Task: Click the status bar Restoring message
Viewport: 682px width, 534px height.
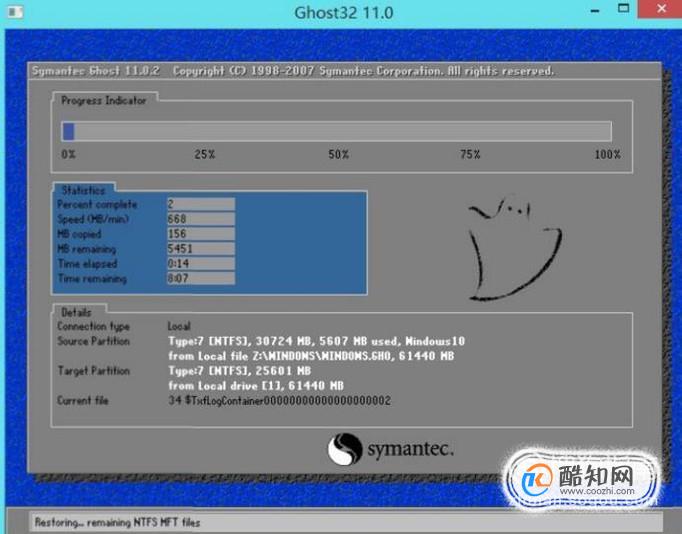Action: (x=117, y=522)
